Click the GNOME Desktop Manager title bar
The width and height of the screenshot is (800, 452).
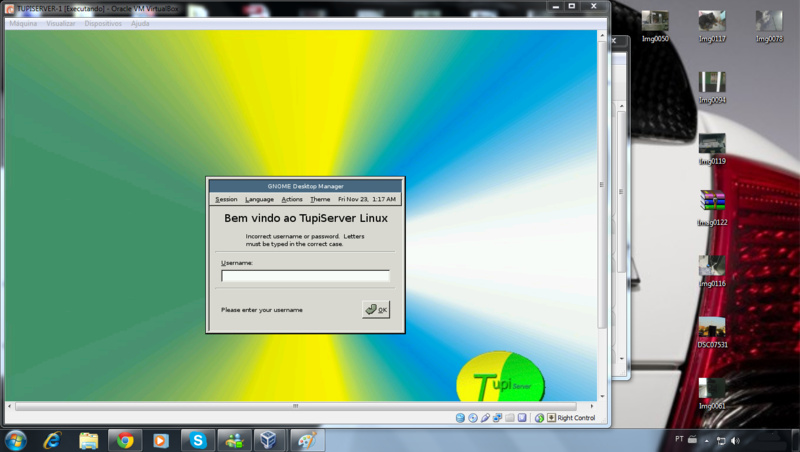(x=305, y=186)
